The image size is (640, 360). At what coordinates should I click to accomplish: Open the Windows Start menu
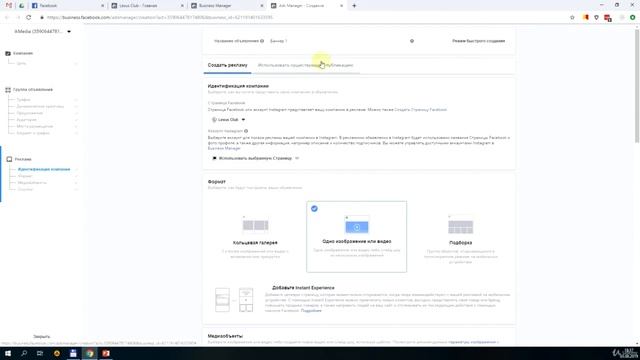(8, 353)
